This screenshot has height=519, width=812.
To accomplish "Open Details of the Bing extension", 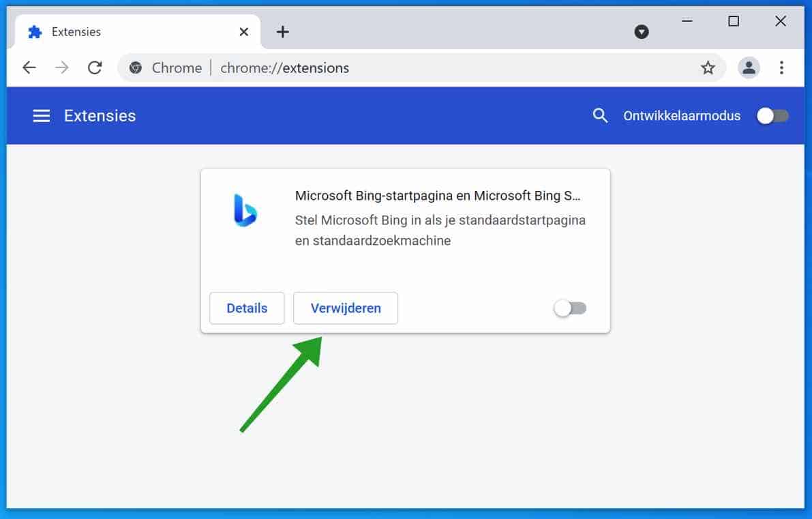I will [247, 308].
